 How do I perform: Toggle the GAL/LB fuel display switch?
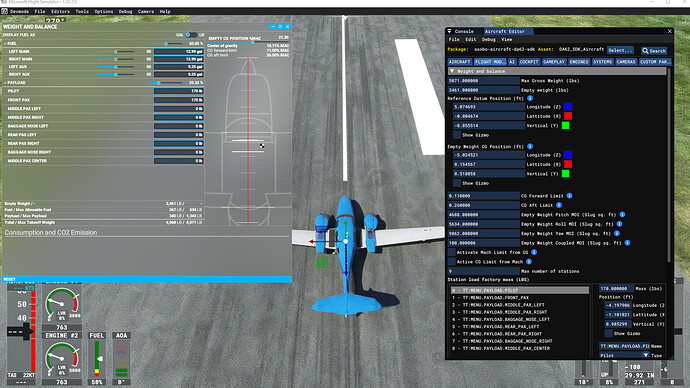[x=191, y=35]
